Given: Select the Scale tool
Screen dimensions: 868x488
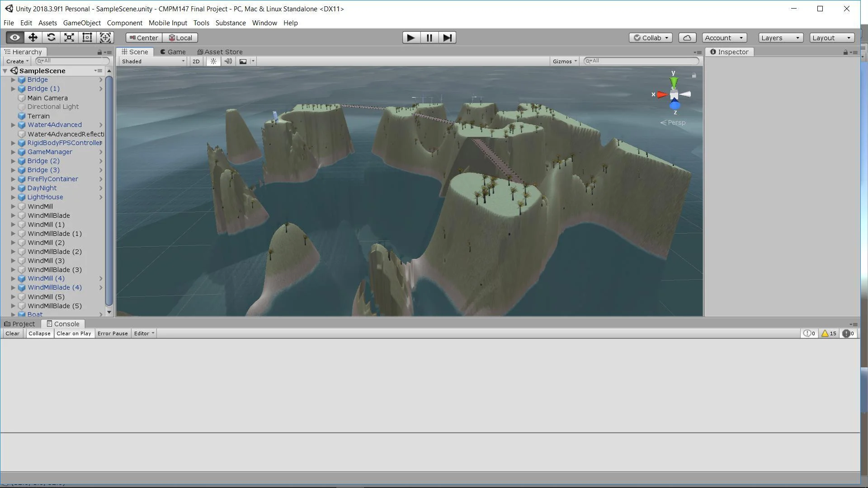Looking at the screenshot, I should (69, 38).
